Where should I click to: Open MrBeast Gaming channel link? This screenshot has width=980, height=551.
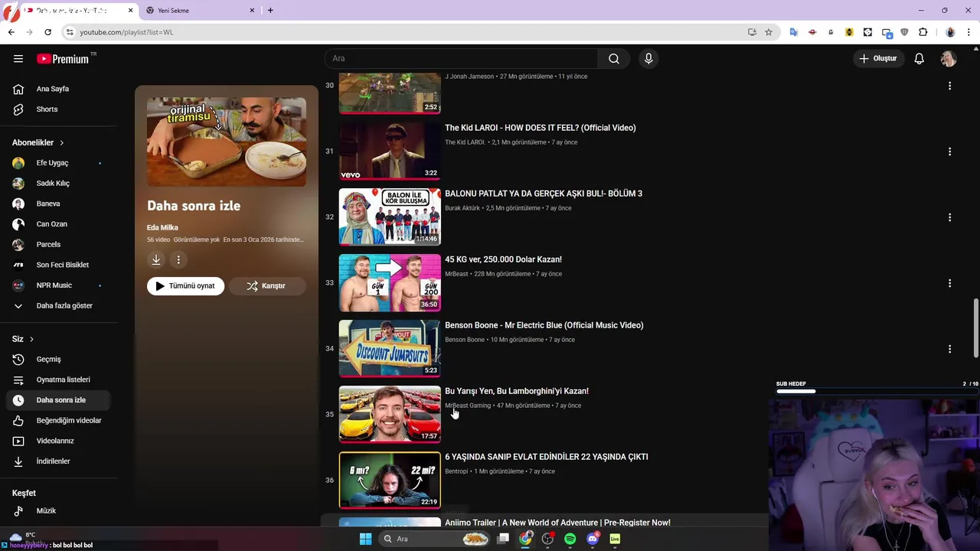tap(468, 406)
